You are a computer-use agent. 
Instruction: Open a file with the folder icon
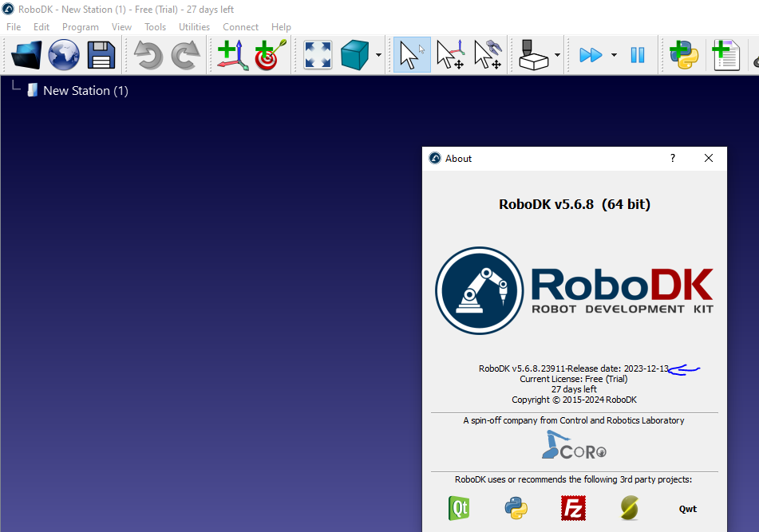[26, 55]
